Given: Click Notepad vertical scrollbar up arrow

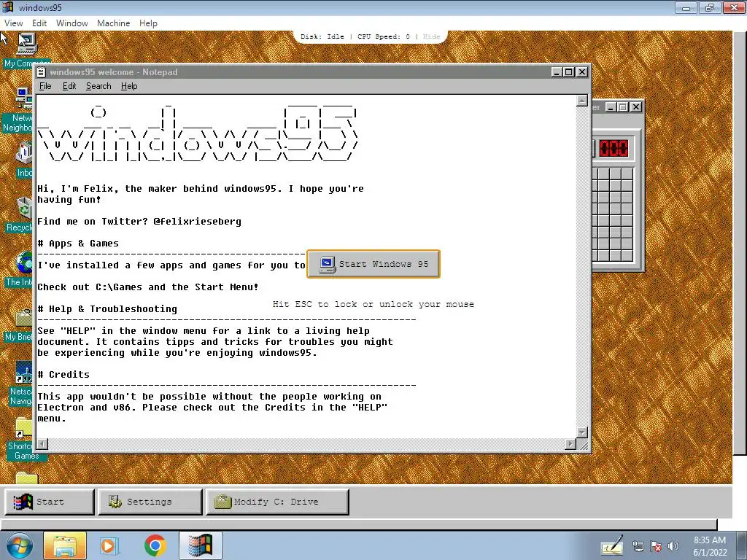Looking at the screenshot, I should pyautogui.click(x=581, y=101).
